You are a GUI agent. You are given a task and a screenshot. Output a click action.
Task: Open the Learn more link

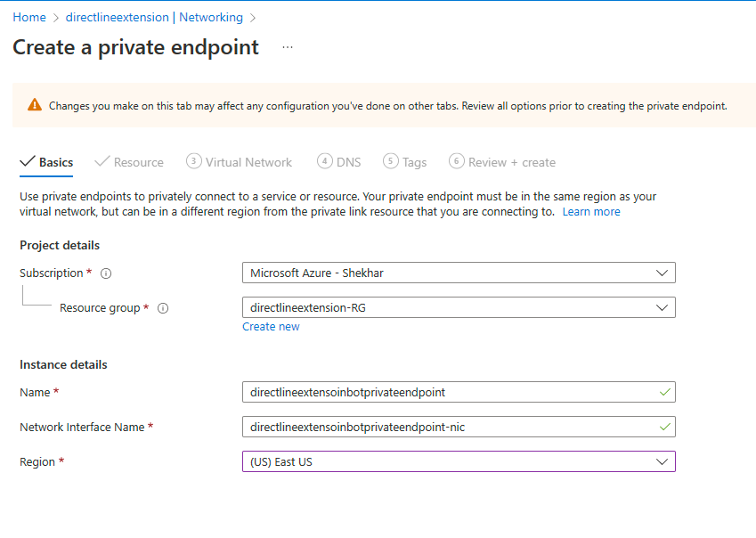pyautogui.click(x=591, y=212)
